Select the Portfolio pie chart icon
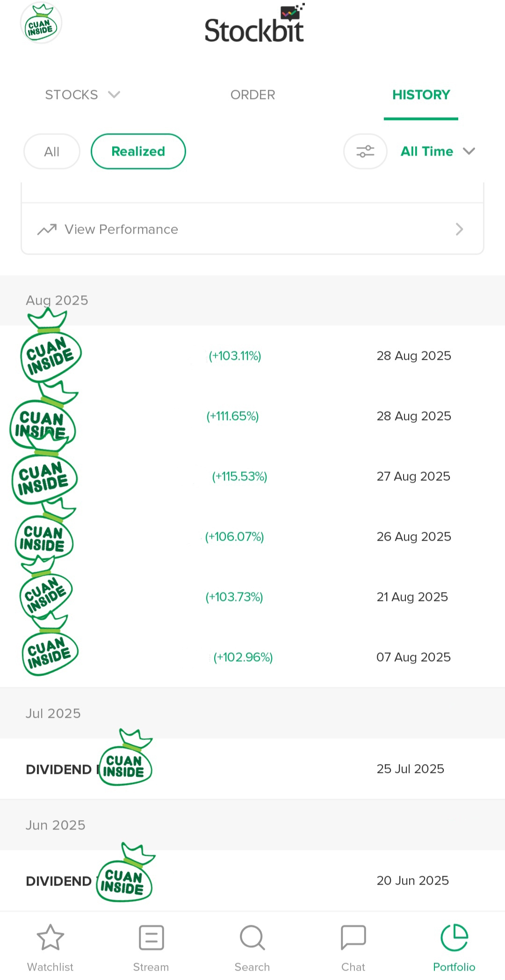This screenshot has height=980, width=505. [454, 937]
